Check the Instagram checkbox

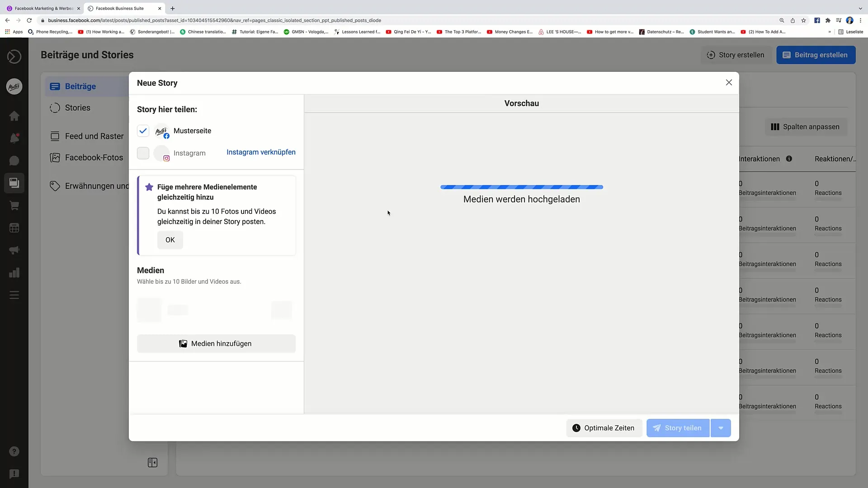(x=143, y=153)
